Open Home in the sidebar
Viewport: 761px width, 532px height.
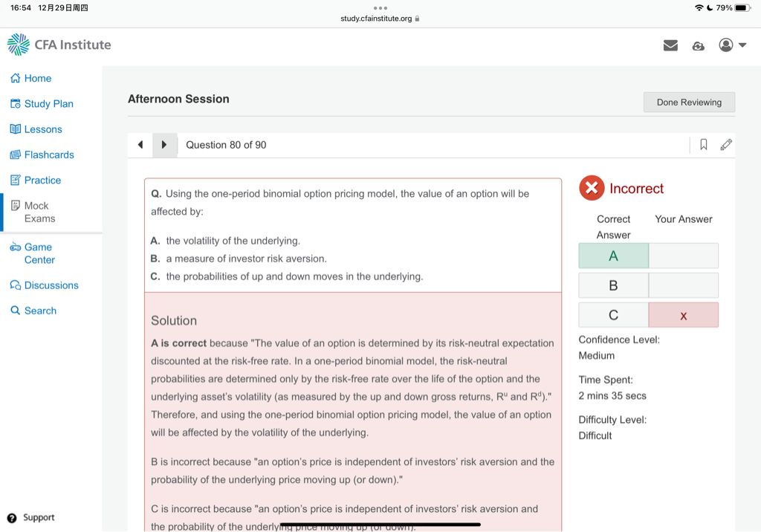(37, 78)
